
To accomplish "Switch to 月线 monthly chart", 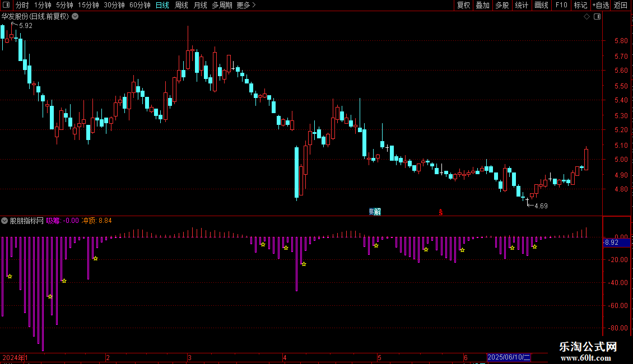I will (x=200, y=5).
